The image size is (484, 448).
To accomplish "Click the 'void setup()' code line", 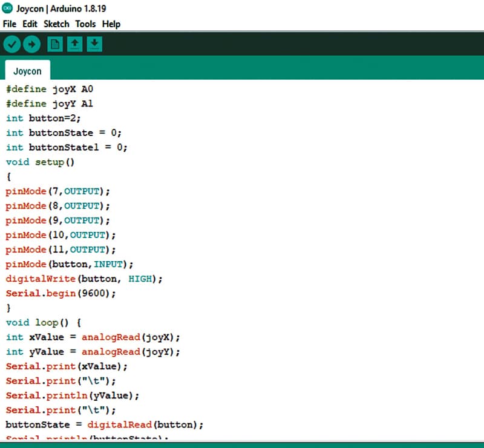I will [x=39, y=162].
